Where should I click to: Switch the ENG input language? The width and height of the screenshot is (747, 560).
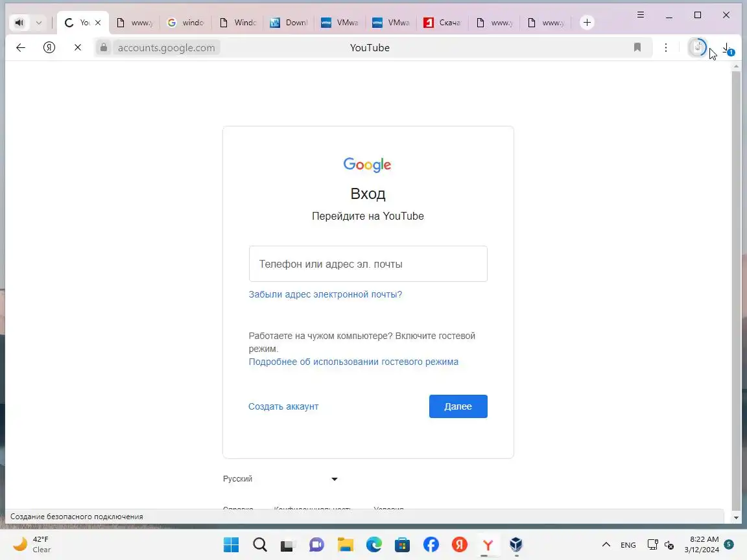coord(628,544)
